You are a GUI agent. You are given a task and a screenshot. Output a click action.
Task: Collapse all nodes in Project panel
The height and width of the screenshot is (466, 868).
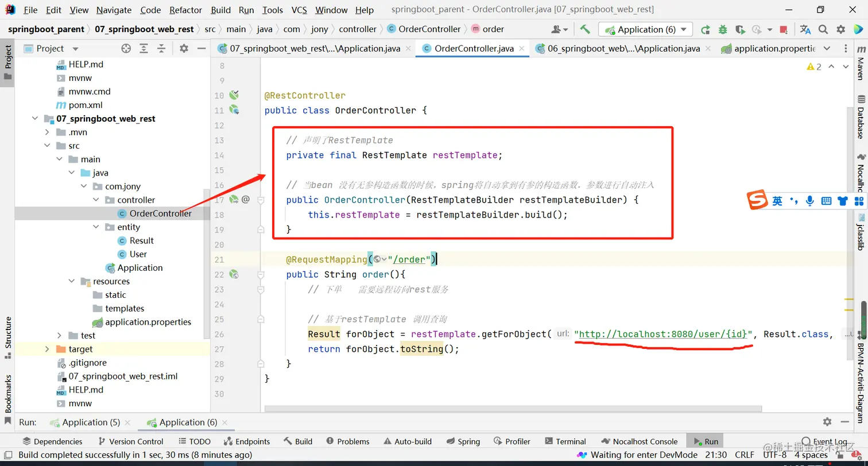click(161, 49)
